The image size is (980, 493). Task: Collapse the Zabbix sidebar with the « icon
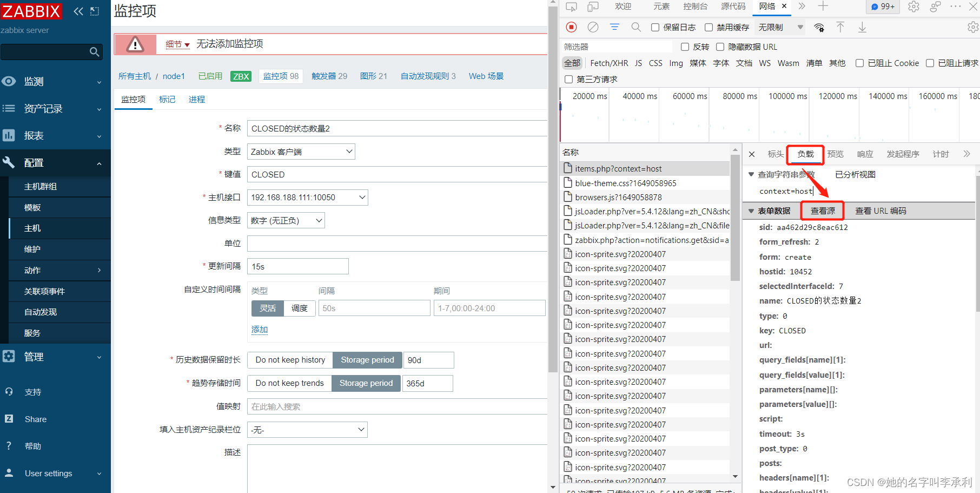(77, 10)
